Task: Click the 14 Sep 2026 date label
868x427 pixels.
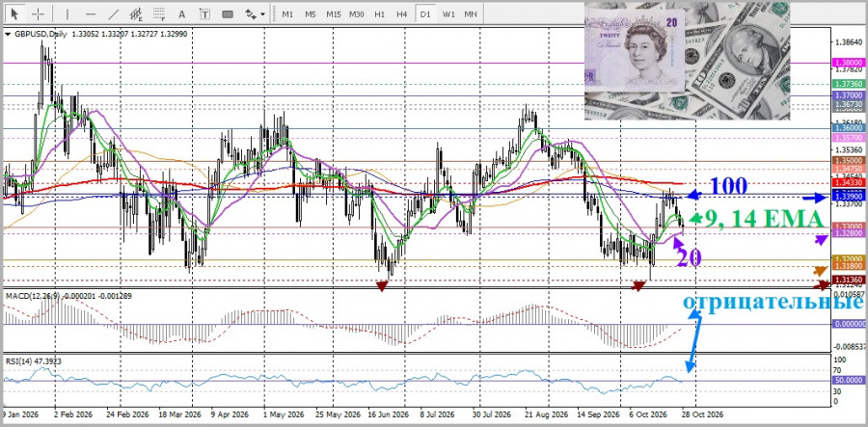Action: (x=597, y=414)
